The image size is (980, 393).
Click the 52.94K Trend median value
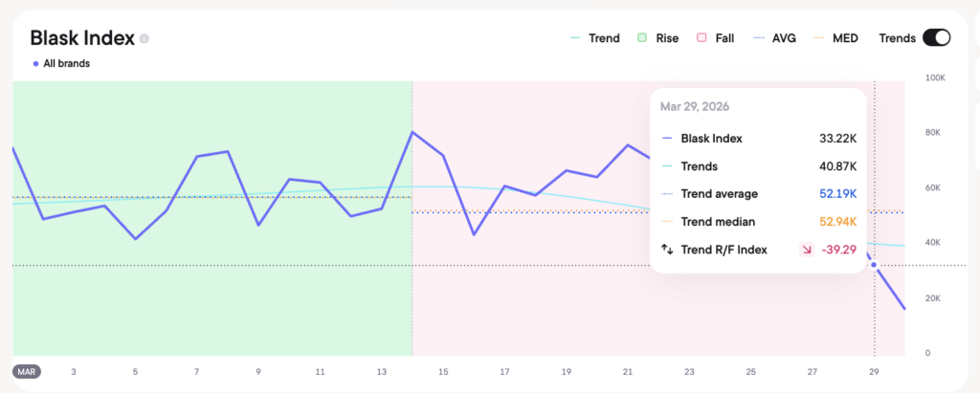click(x=835, y=222)
